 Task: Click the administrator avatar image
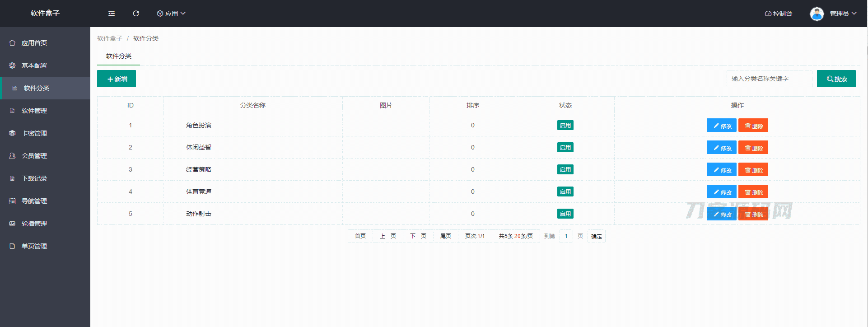pos(817,14)
